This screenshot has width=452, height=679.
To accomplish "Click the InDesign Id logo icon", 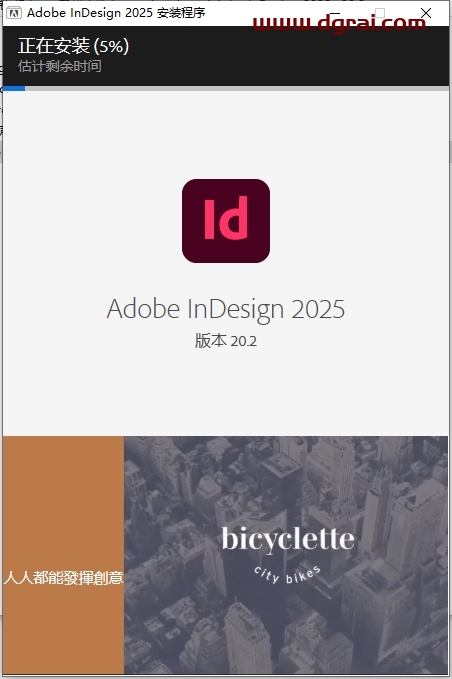I will pos(226,221).
